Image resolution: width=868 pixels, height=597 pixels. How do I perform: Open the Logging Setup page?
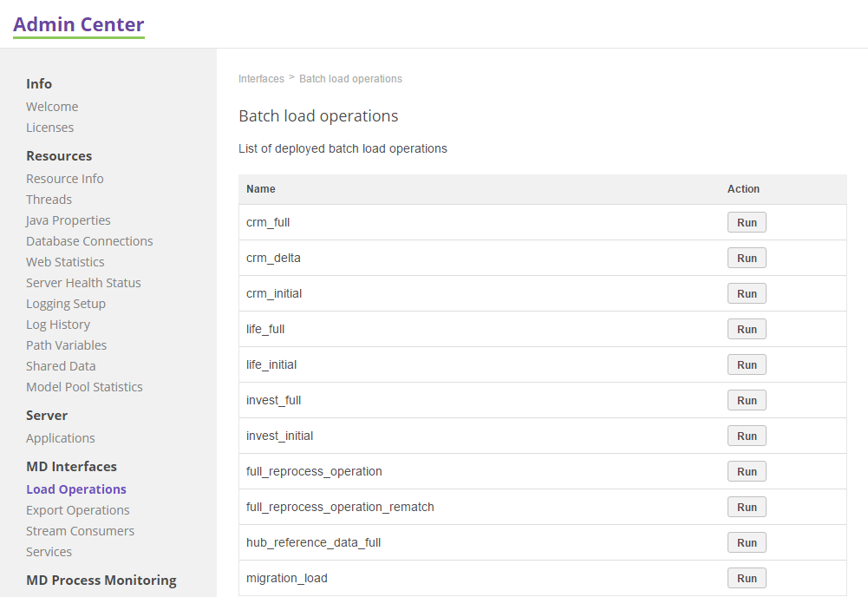pos(66,303)
